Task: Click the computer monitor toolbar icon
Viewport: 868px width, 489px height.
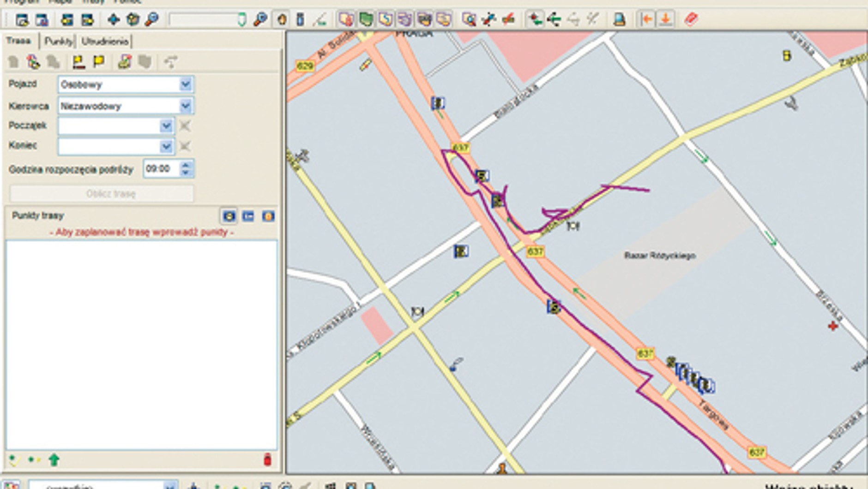Action: click(619, 19)
